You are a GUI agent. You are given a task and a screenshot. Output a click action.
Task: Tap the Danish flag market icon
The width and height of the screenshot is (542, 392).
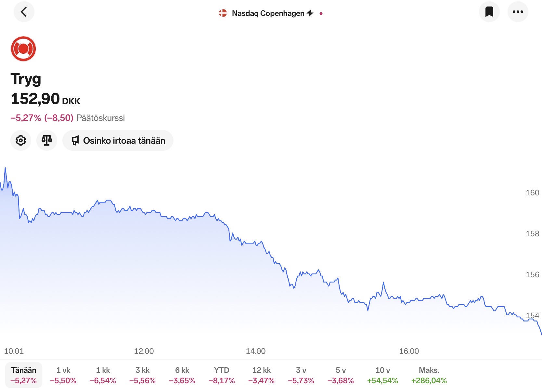click(223, 13)
